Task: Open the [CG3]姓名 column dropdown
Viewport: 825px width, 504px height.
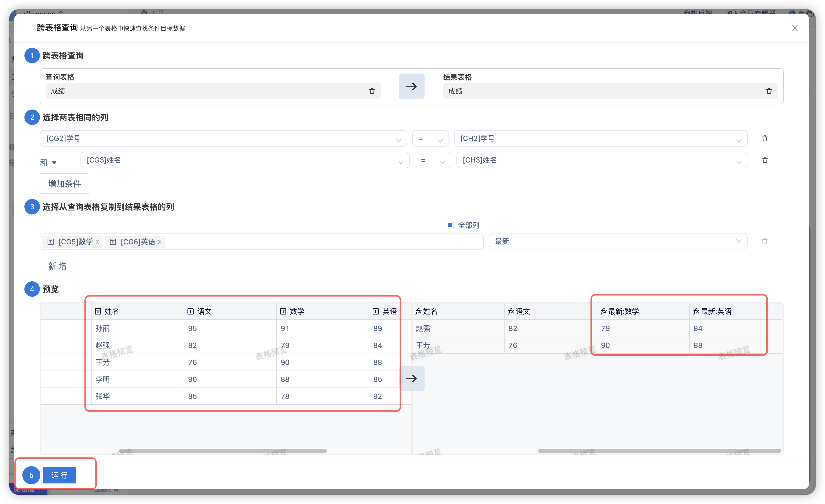Action: point(245,160)
